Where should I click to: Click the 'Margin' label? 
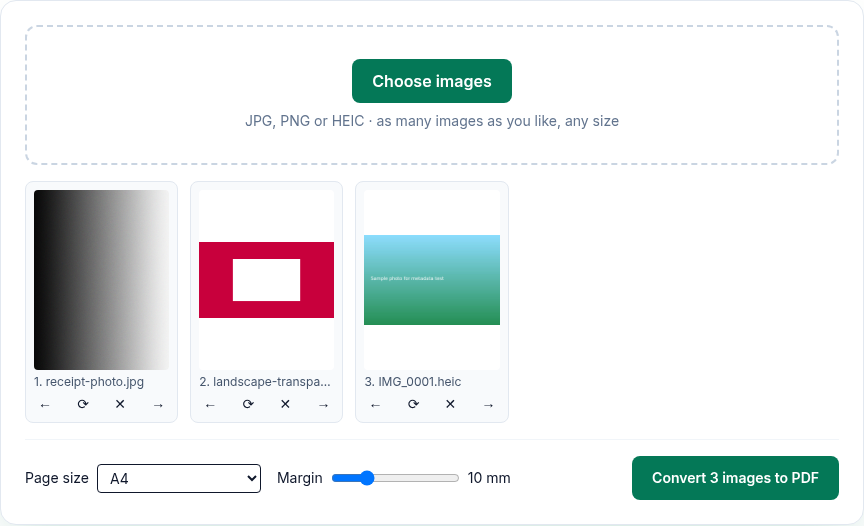click(x=300, y=478)
